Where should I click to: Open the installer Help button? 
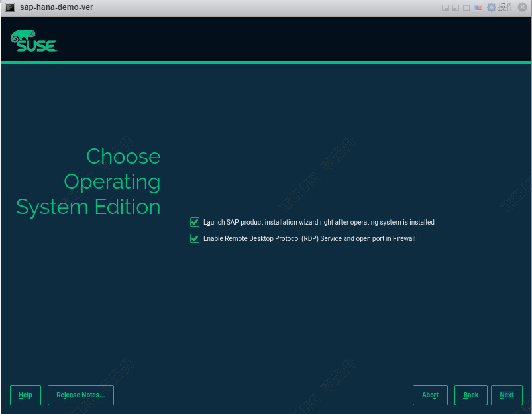[x=25, y=395]
